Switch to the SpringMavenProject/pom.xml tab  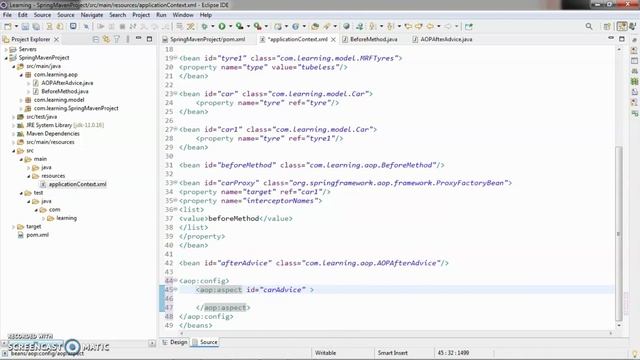click(x=207, y=39)
